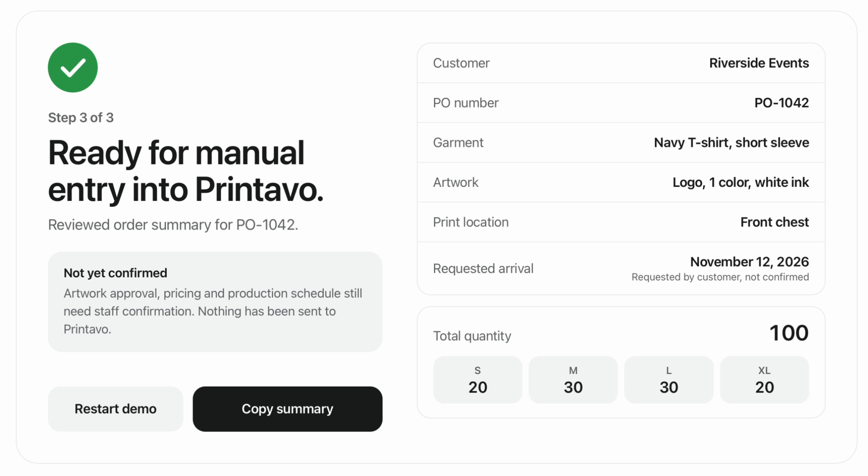
Task: Select the bold 'PO-1042' value in table
Action: [781, 103]
